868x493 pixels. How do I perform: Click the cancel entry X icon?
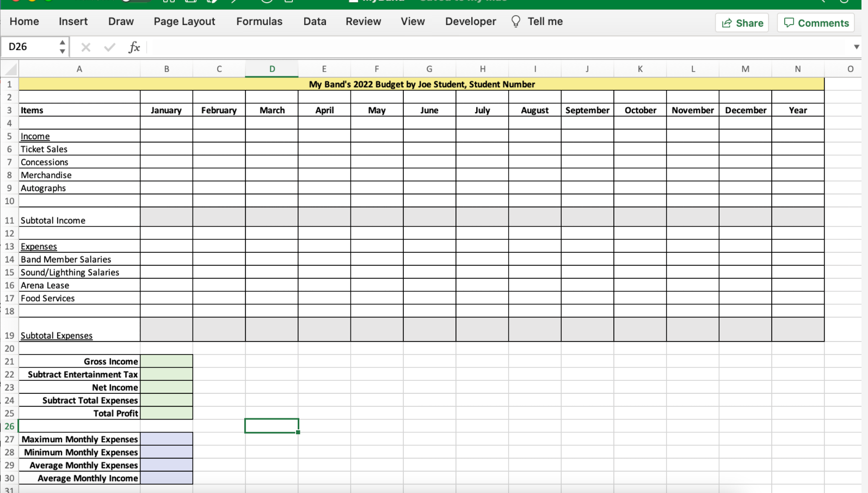pos(85,47)
